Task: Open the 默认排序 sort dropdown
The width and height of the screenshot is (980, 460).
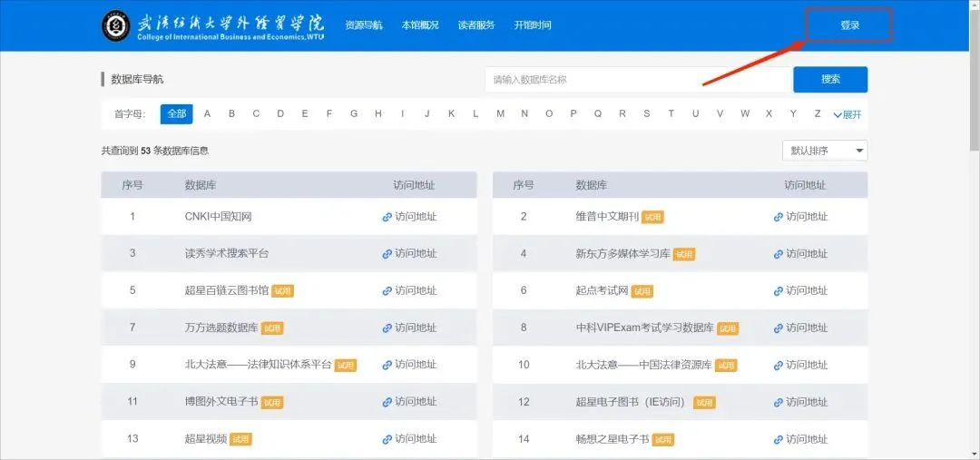Action: coord(825,151)
